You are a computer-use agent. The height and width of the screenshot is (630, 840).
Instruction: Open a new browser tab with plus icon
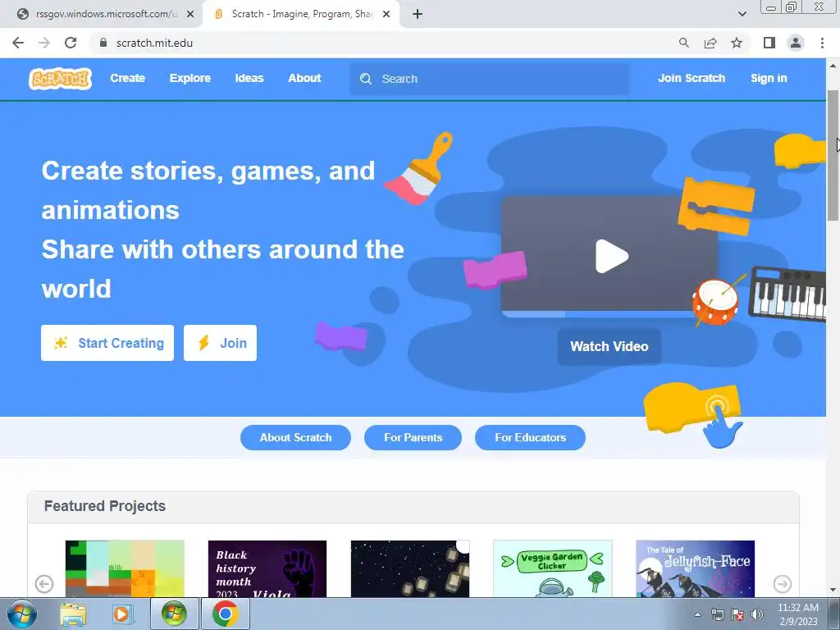tap(418, 14)
